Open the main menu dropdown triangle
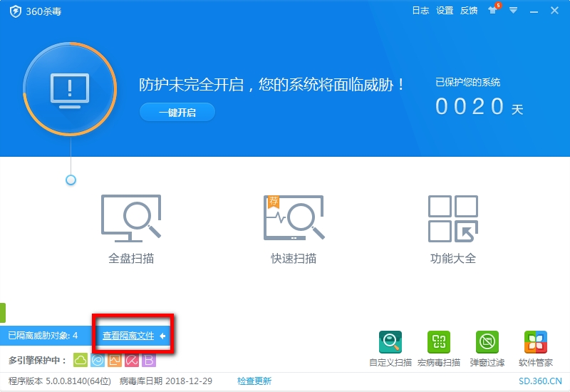 pyautogui.click(x=513, y=11)
